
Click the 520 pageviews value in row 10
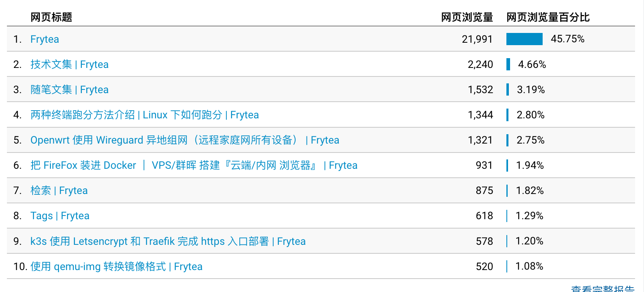[x=484, y=267]
